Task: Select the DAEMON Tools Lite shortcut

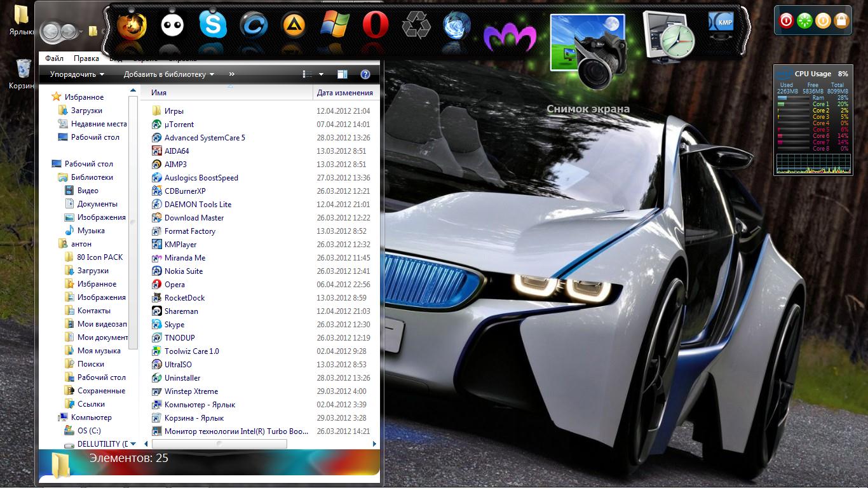Action: [198, 205]
